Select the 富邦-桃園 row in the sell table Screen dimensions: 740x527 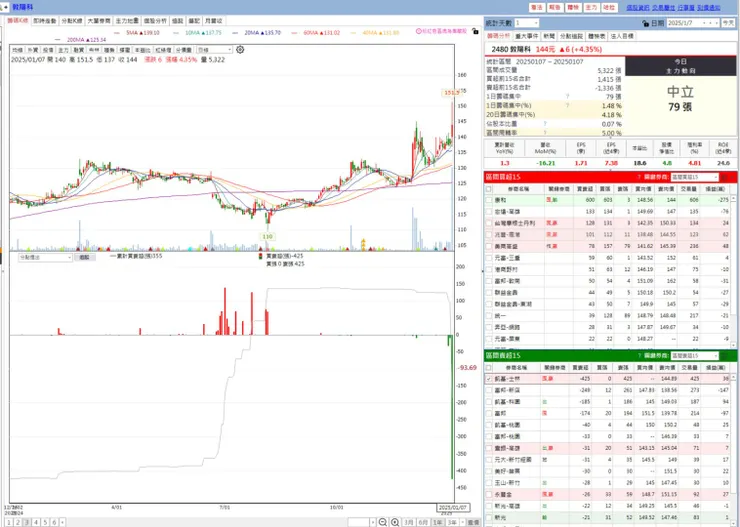click(x=610, y=436)
